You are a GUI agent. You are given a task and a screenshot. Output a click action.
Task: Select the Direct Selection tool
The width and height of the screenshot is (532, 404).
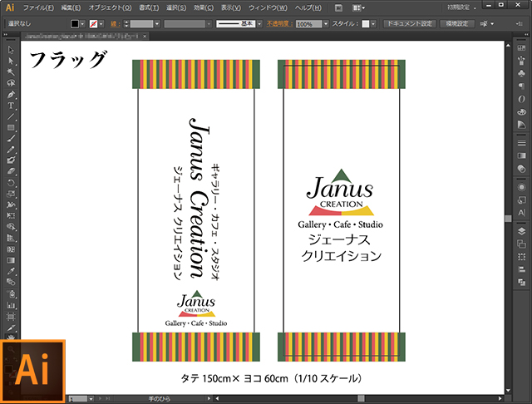click(11, 61)
